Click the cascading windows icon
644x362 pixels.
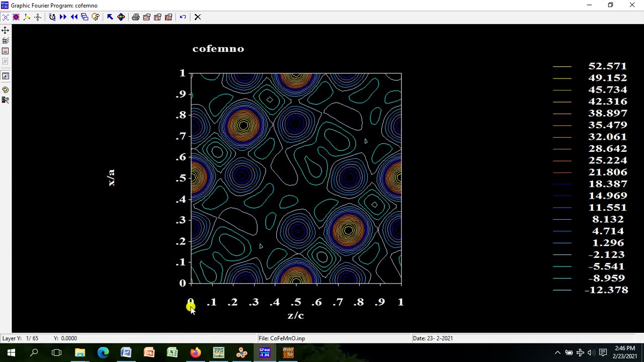tap(85, 17)
